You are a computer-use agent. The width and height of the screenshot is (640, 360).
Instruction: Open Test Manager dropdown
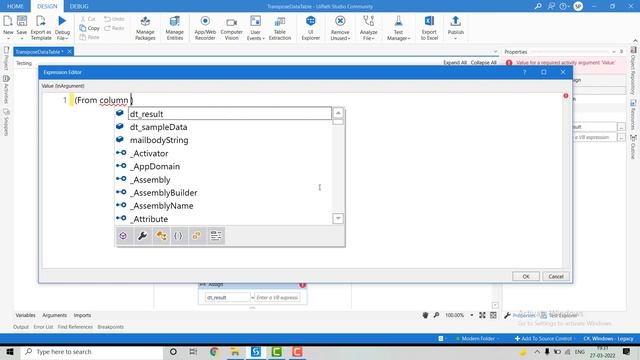point(398,28)
